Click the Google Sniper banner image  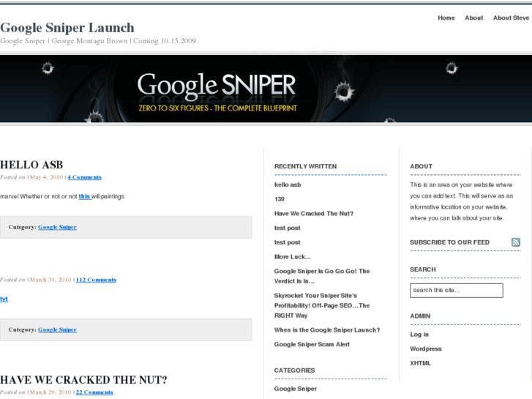266,89
